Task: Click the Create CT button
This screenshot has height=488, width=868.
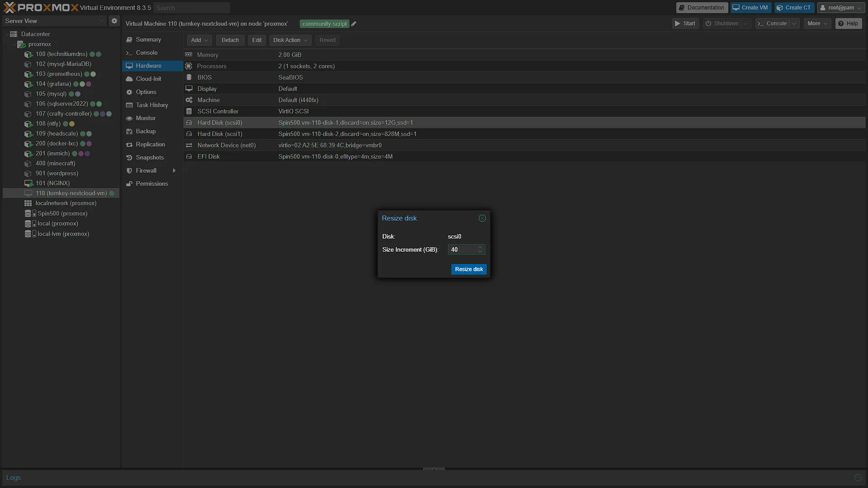Action: click(794, 8)
